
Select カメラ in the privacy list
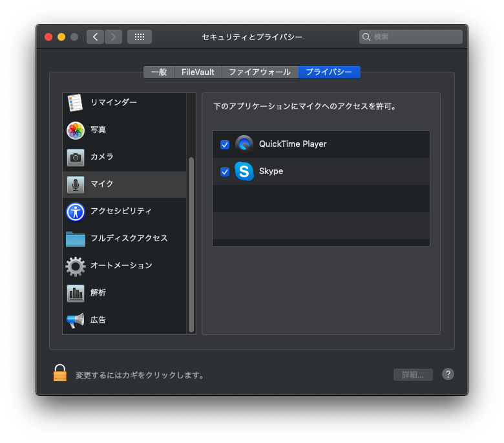pos(125,158)
